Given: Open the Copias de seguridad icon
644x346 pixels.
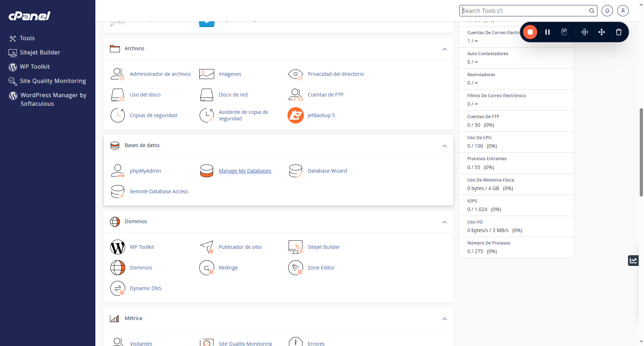Looking at the screenshot, I should [x=117, y=115].
